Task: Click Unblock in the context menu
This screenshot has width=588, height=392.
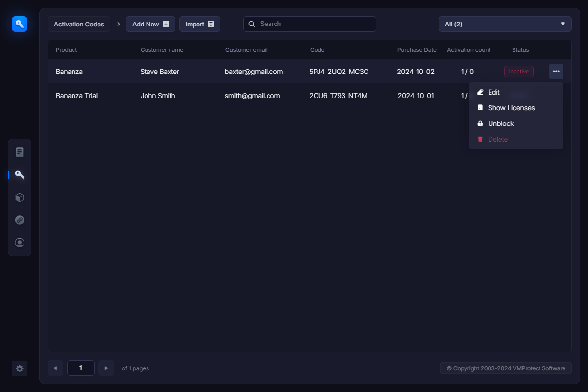Action: 500,123
